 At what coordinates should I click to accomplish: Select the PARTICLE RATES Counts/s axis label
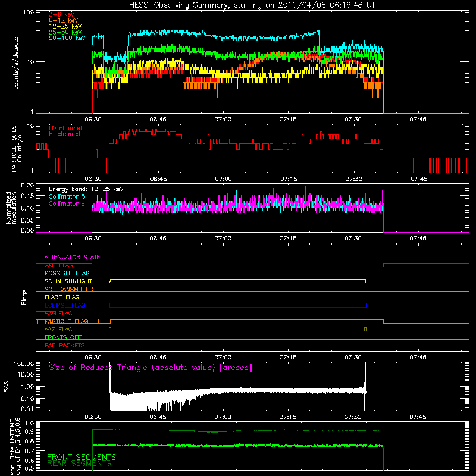17,148
